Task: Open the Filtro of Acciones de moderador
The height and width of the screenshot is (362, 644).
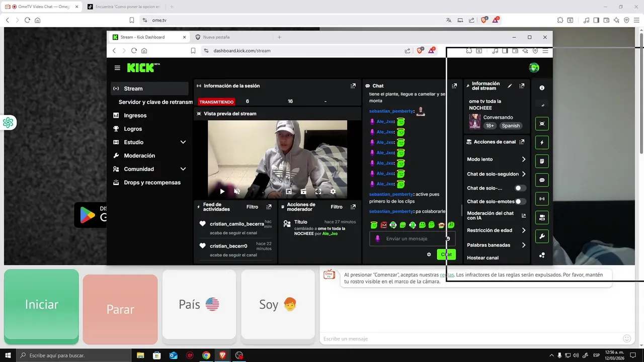Action: coord(337,207)
